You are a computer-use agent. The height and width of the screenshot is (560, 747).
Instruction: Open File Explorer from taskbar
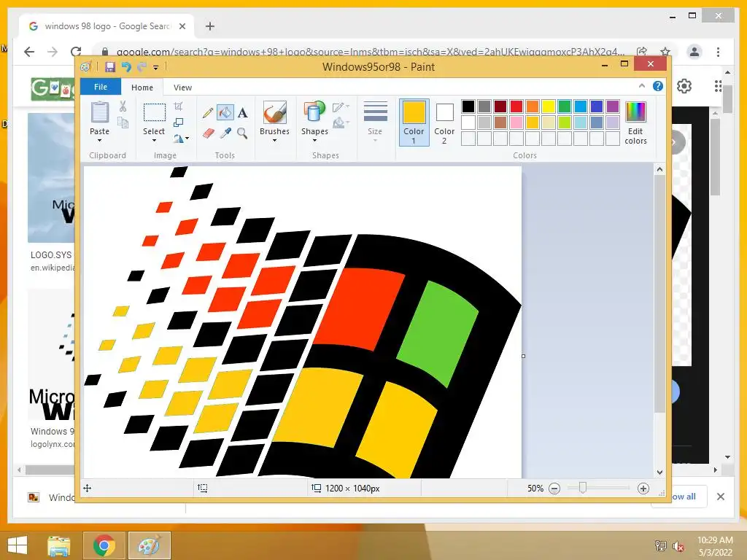pos(59,545)
